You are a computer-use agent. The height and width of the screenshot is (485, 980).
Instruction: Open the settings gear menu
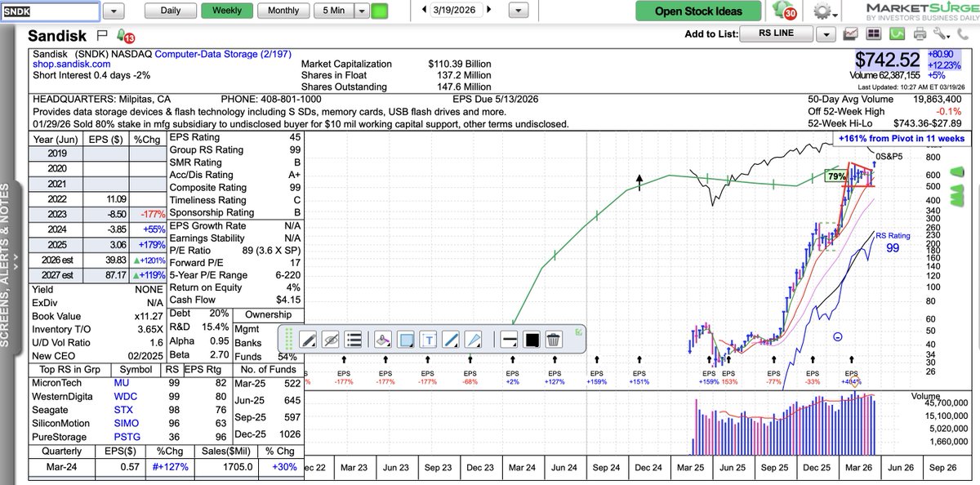coord(823,11)
